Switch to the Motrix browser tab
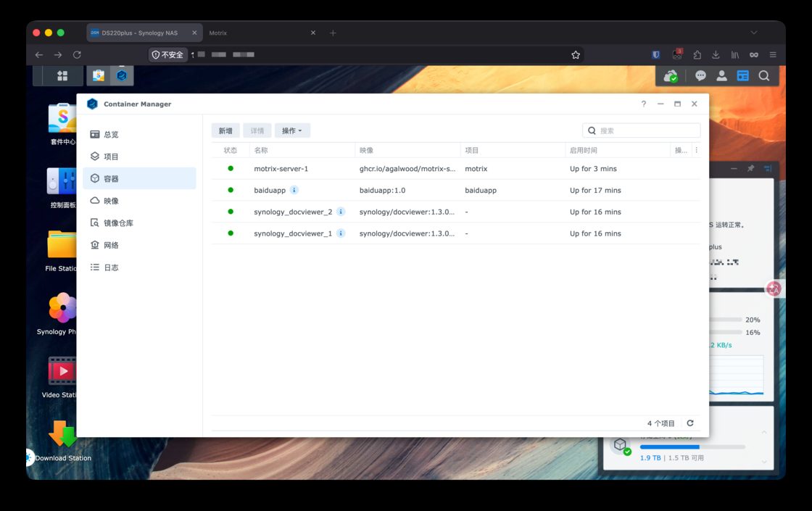Screen dimensions: 812x511 262,33
